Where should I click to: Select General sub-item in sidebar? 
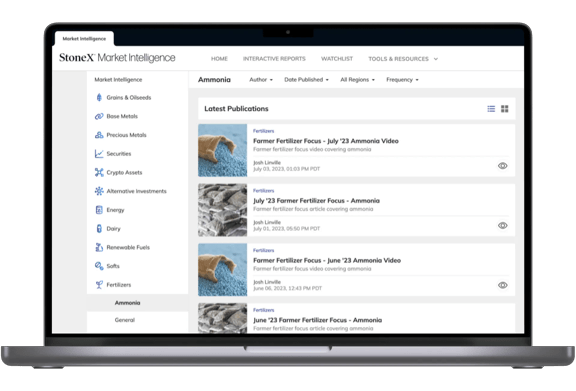[125, 320]
